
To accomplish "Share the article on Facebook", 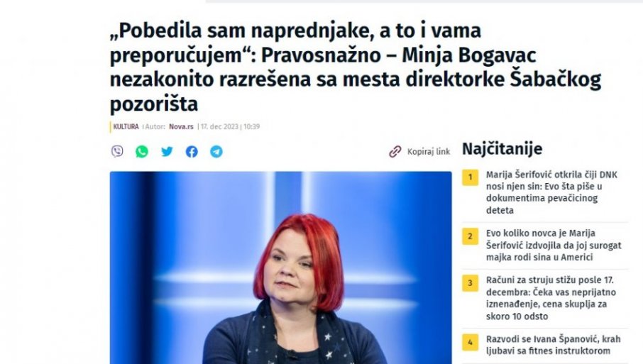I will coord(192,152).
